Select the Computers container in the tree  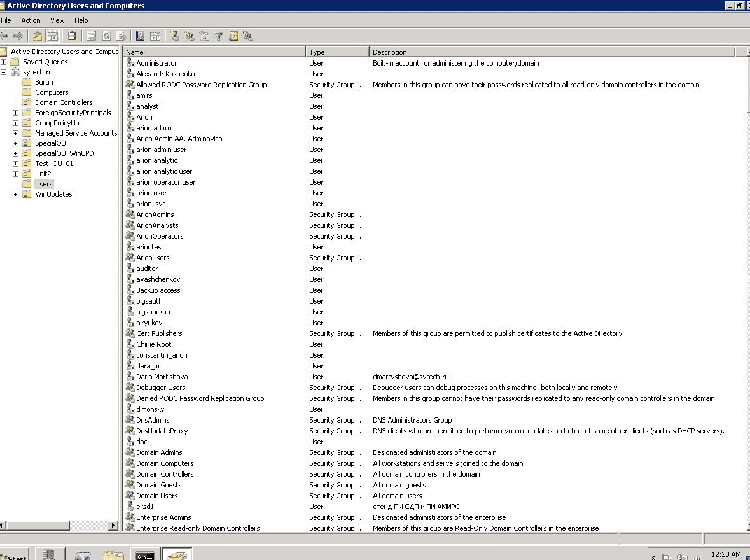tap(52, 92)
